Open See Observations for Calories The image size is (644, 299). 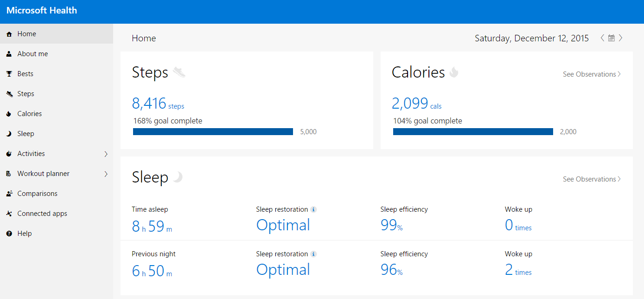(x=591, y=74)
